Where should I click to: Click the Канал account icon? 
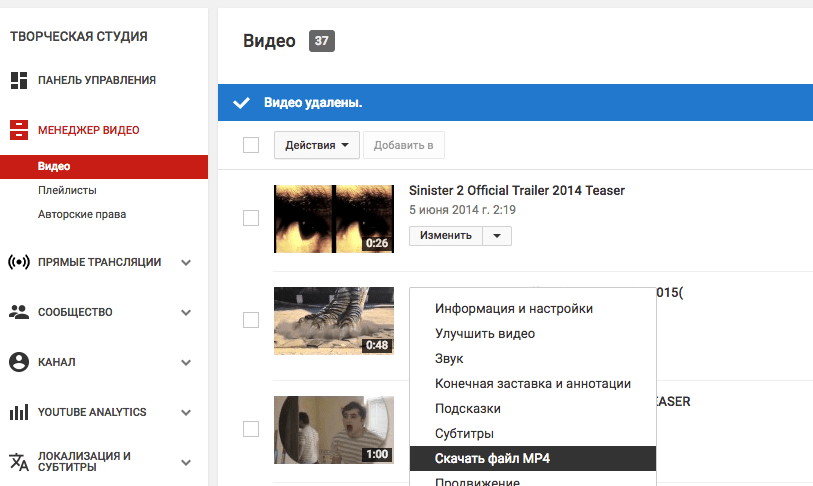(x=18, y=362)
